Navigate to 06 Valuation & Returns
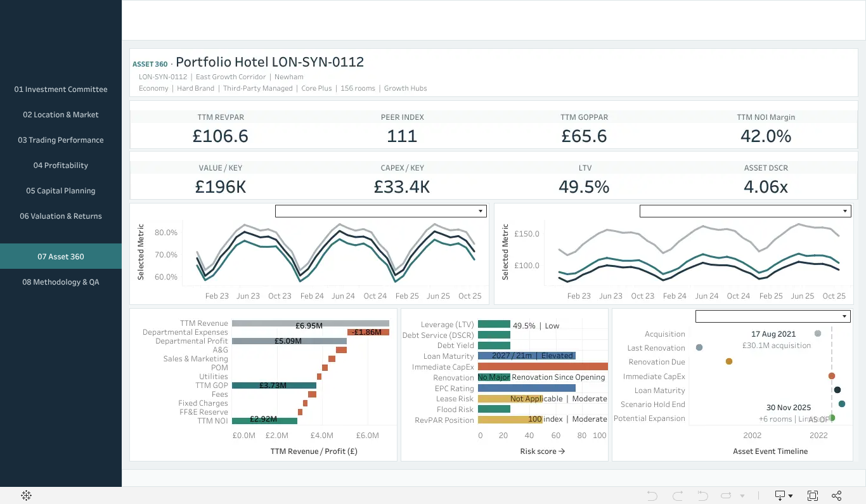Viewport: 866px width, 504px height. [x=61, y=216]
